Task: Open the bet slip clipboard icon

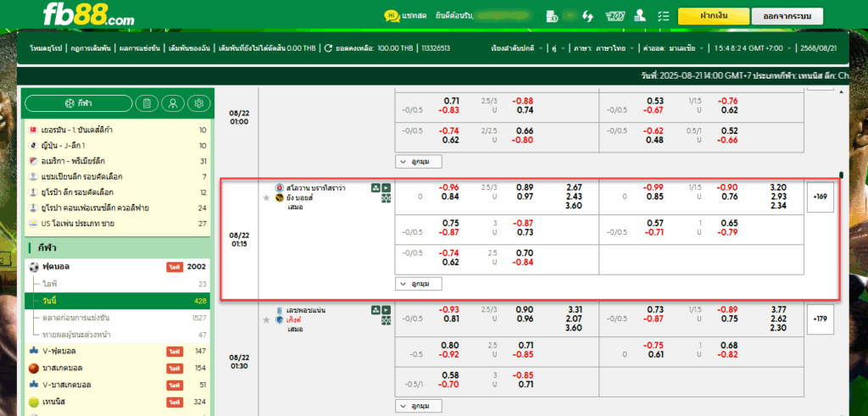Action: pyautogui.click(x=147, y=103)
